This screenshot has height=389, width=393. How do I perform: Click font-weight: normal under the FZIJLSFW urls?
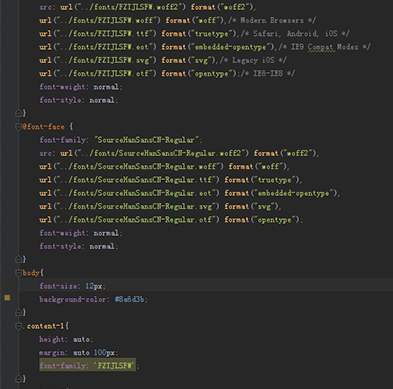point(81,87)
